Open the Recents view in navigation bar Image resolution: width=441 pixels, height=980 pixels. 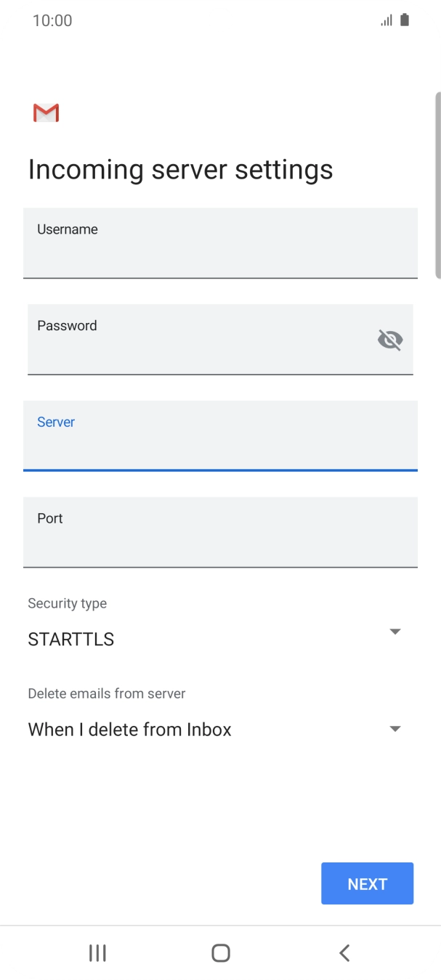[x=97, y=953]
